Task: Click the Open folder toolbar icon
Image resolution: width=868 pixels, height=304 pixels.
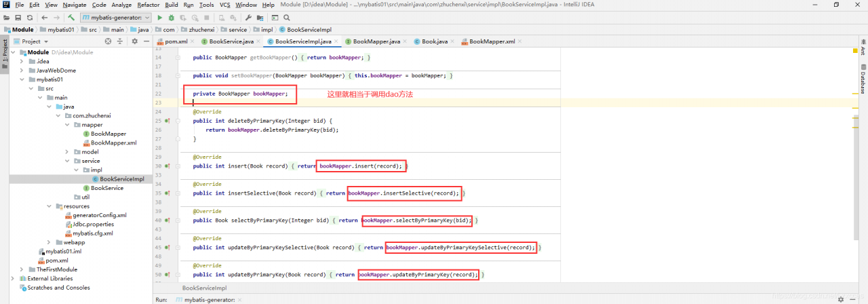Action: [7, 17]
